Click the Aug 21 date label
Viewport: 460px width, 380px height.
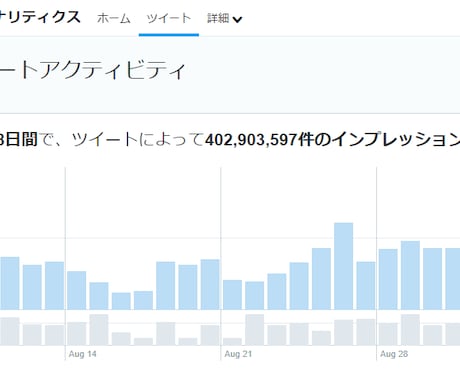click(x=238, y=354)
